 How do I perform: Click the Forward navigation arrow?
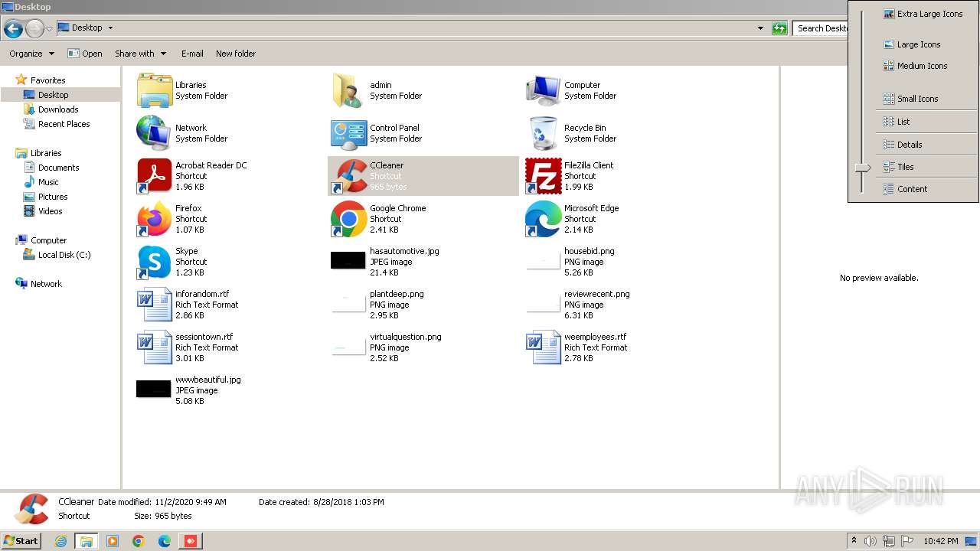pyautogui.click(x=34, y=29)
